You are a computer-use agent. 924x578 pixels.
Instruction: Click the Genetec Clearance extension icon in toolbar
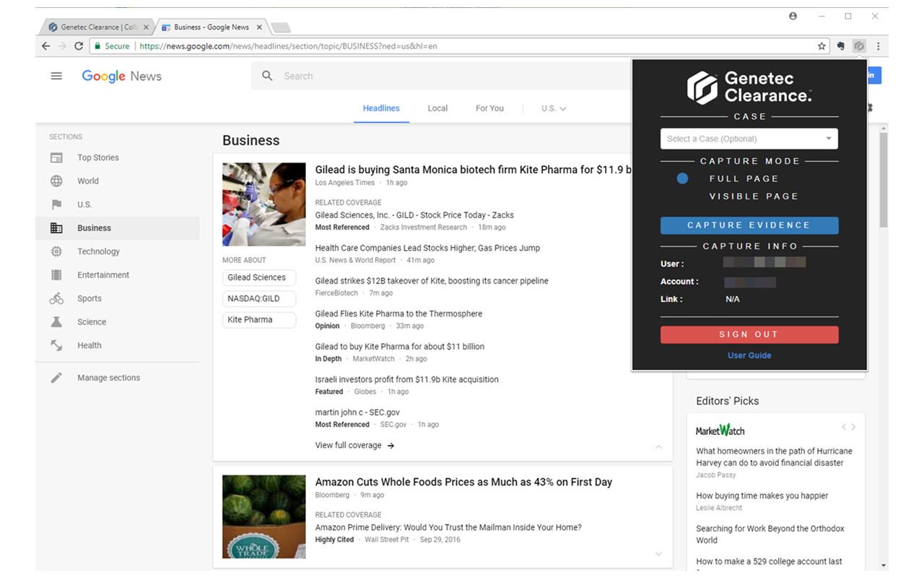(858, 46)
